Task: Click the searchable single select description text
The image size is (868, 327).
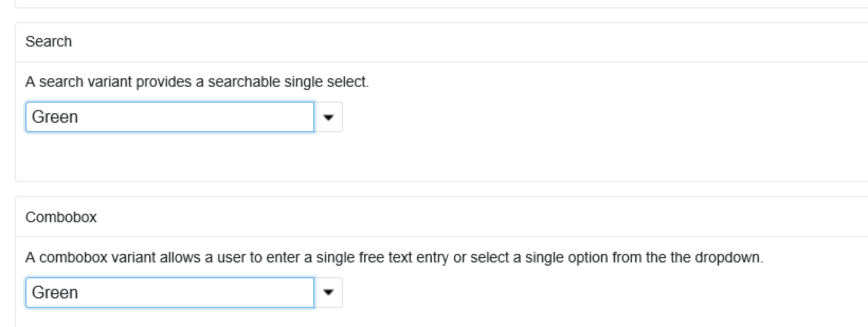Action: click(x=197, y=82)
